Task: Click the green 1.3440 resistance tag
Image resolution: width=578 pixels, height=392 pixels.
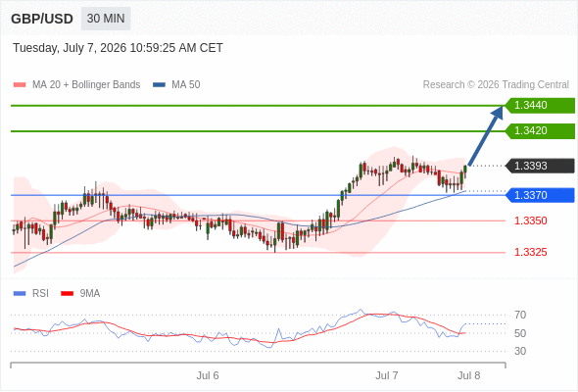Action: coord(540,106)
